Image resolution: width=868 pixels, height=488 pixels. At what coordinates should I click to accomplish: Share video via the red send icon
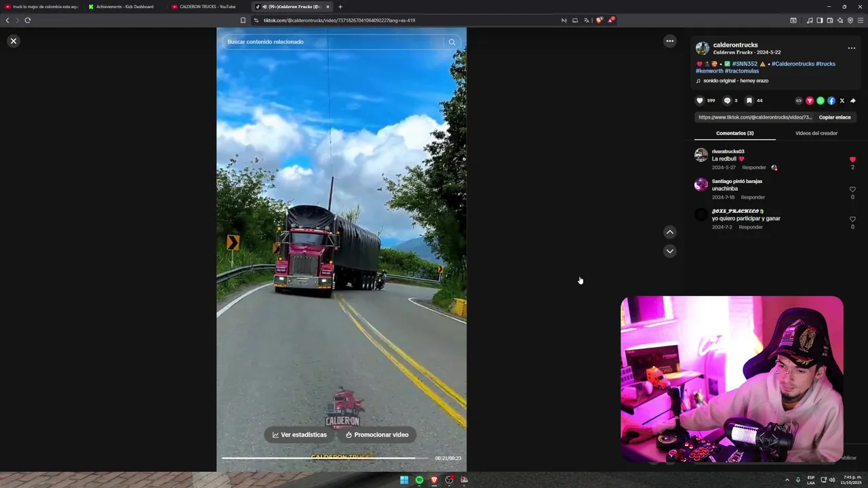click(810, 101)
